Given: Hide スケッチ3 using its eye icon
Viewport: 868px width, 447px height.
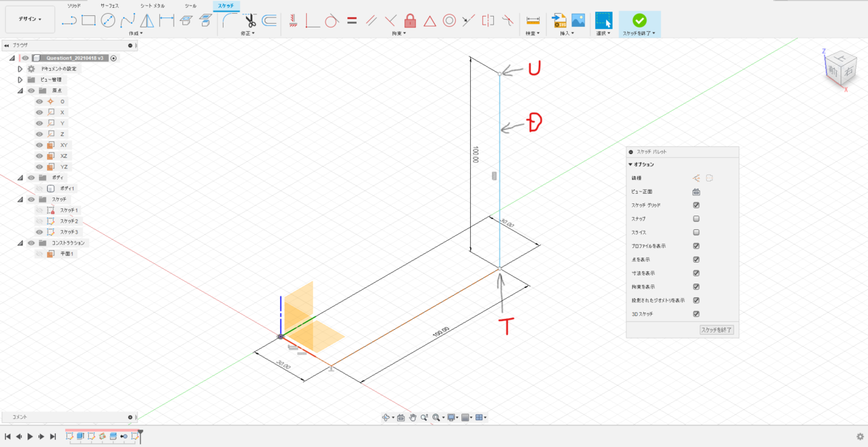Looking at the screenshot, I should pos(40,231).
